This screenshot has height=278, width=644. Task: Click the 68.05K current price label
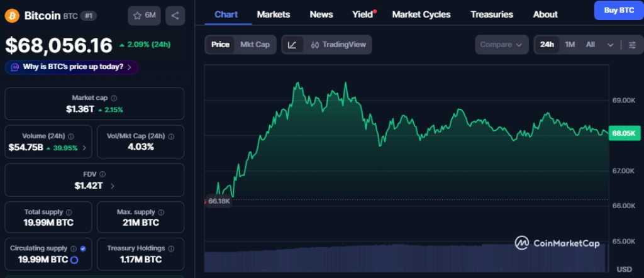tap(624, 133)
